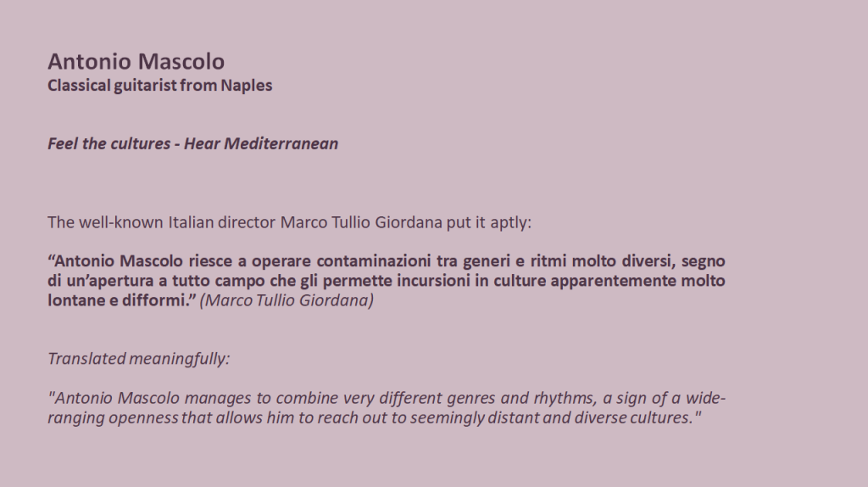Screen dimensions: 868x487
Task: Click the 'Feel the cultures - Hear Mediterranean' tagline
Action: pyautogui.click(x=192, y=143)
